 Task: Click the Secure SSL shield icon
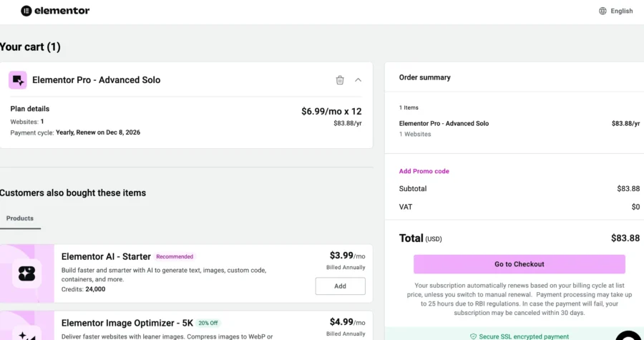473,336
